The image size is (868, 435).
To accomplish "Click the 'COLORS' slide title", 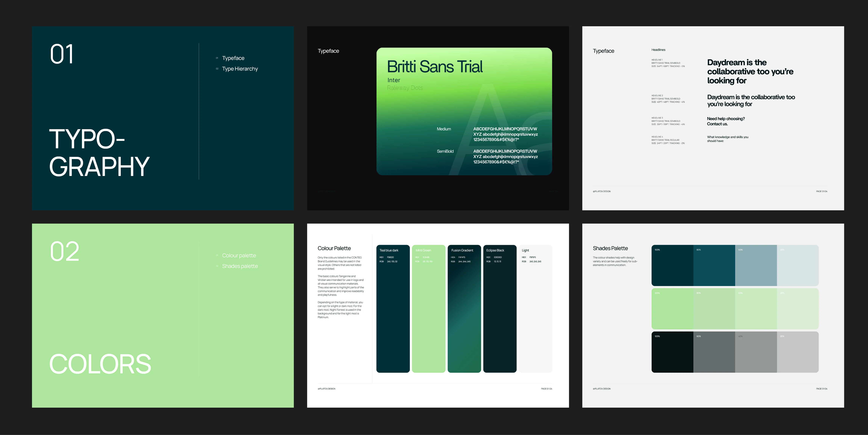I will pyautogui.click(x=100, y=364).
